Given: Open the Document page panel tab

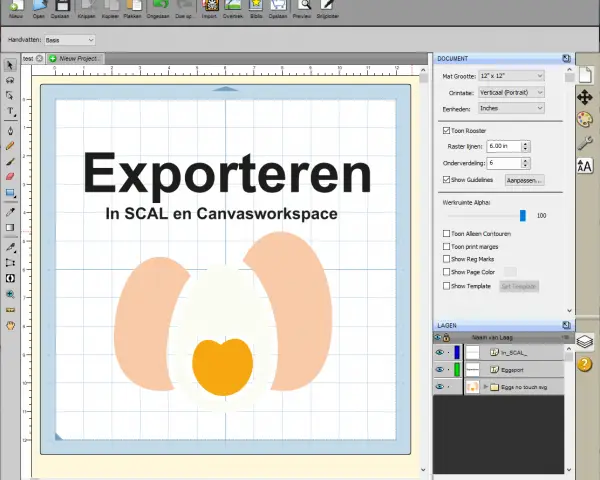Looking at the screenshot, I should pyautogui.click(x=585, y=74).
